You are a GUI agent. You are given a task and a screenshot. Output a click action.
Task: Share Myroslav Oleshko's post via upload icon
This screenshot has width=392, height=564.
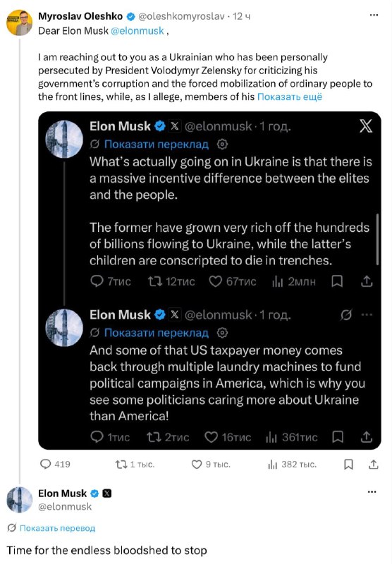pyautogui.click(x=374, y=465)
